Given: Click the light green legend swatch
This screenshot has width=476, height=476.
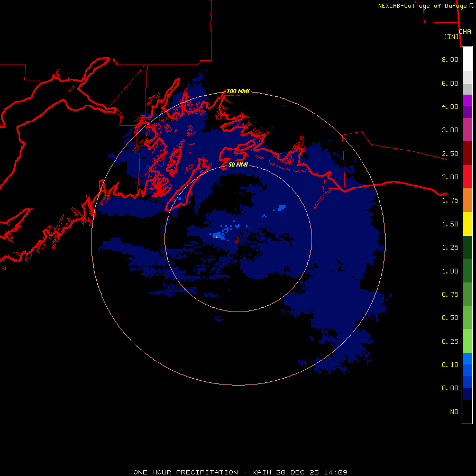Looking at the screenshot, I should click(x=467, y=341).
